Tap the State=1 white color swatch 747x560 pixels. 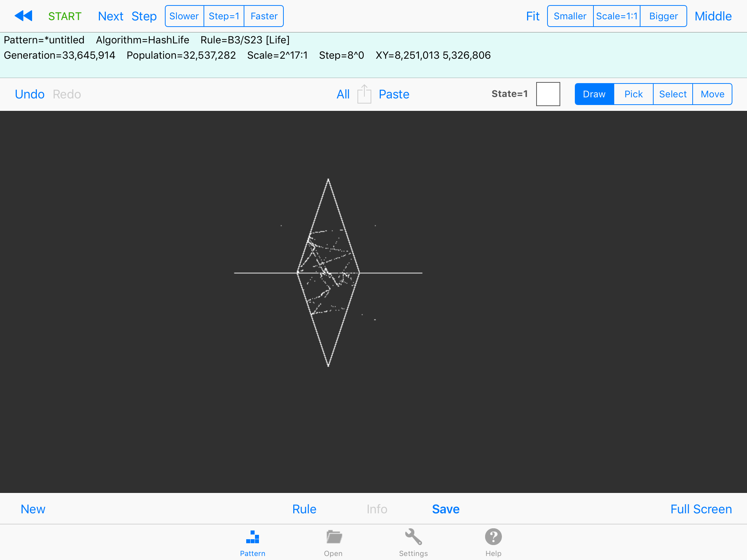tap(548, 94)
